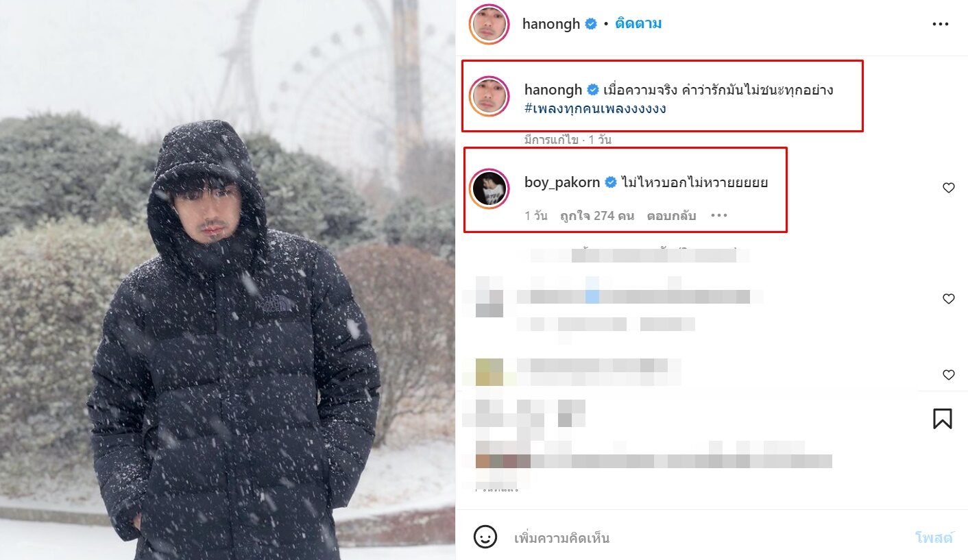This screenshot has width=968, height=560.
Task: Like the third blurred comment's heart
Action: coord(949,375)
